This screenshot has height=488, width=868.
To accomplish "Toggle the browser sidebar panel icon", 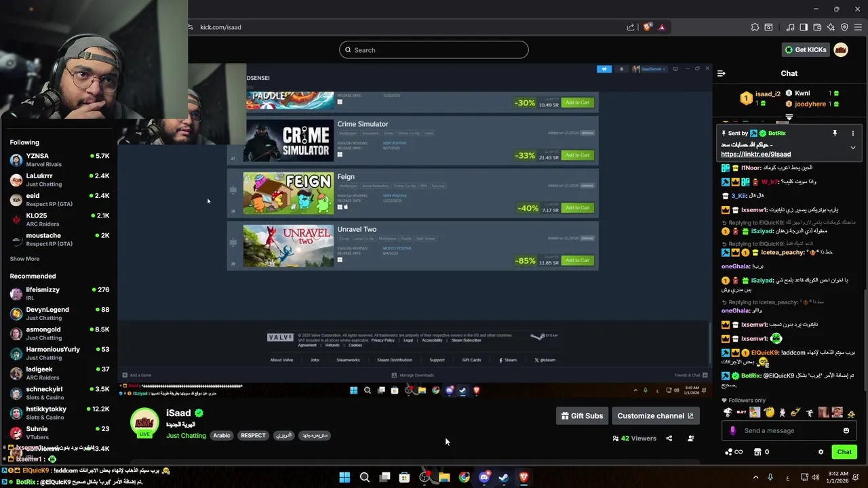I will (x=804, y=27).
